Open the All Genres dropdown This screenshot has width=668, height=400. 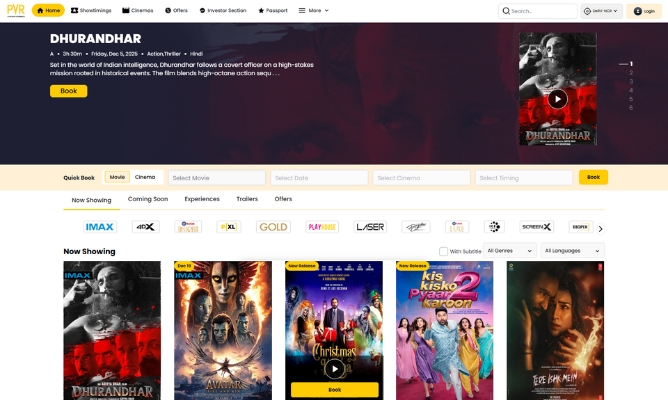tap(510, 251)
